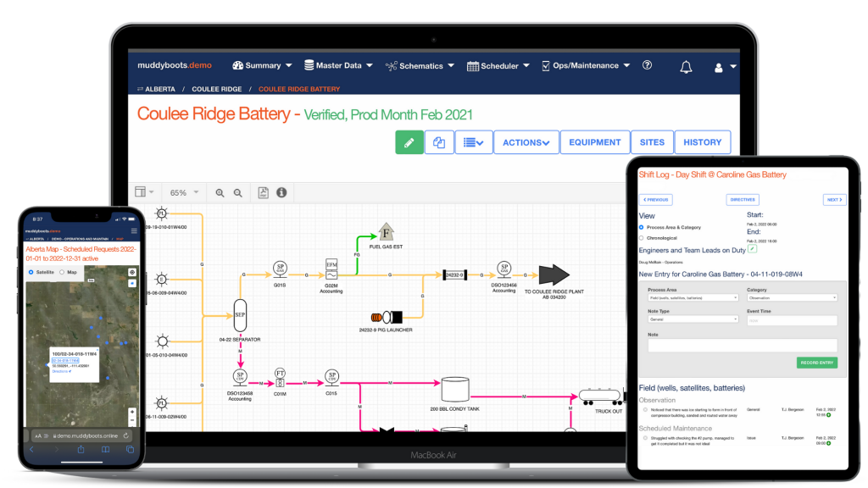Select the 200 BBL CONDY TANK symbol
This screenshot has height=488, width=868.
(455, 390)
